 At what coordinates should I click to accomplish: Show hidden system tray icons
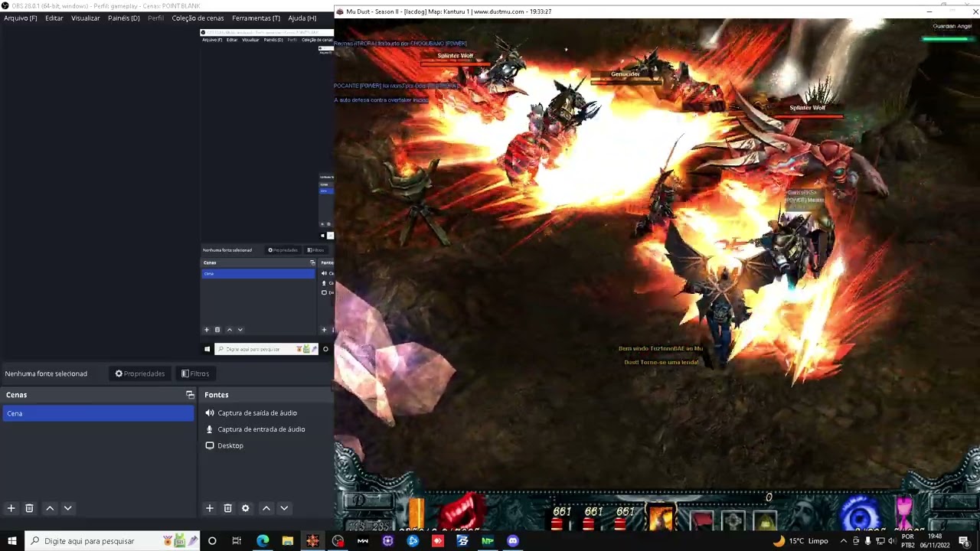843,541
